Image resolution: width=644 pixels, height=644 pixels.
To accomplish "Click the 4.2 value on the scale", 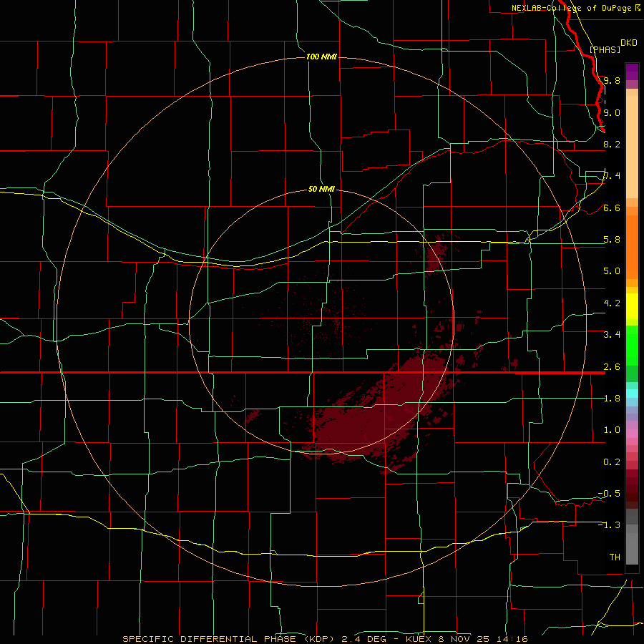I will (x=612, y=303).
